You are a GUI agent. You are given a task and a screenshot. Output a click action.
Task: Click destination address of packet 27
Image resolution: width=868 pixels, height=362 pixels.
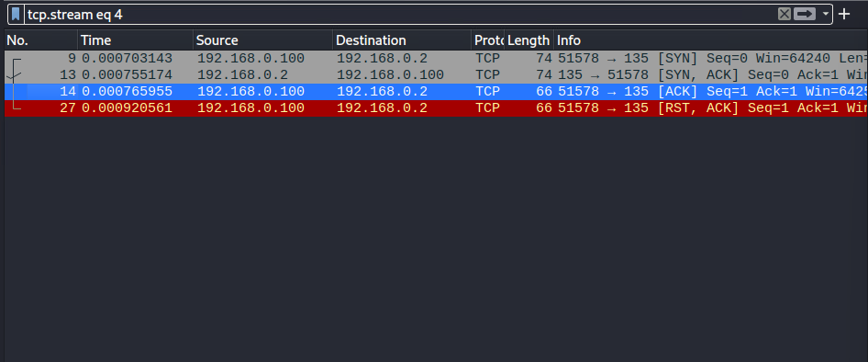click(x=382, y=108)
